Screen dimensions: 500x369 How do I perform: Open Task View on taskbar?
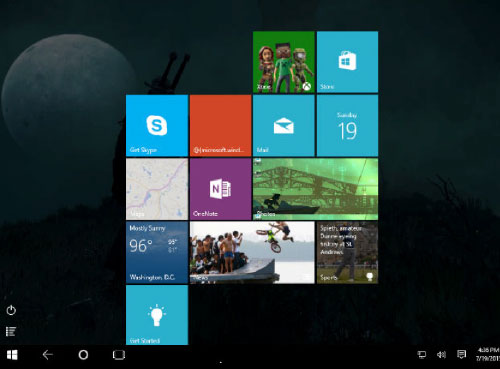point(119,355)
